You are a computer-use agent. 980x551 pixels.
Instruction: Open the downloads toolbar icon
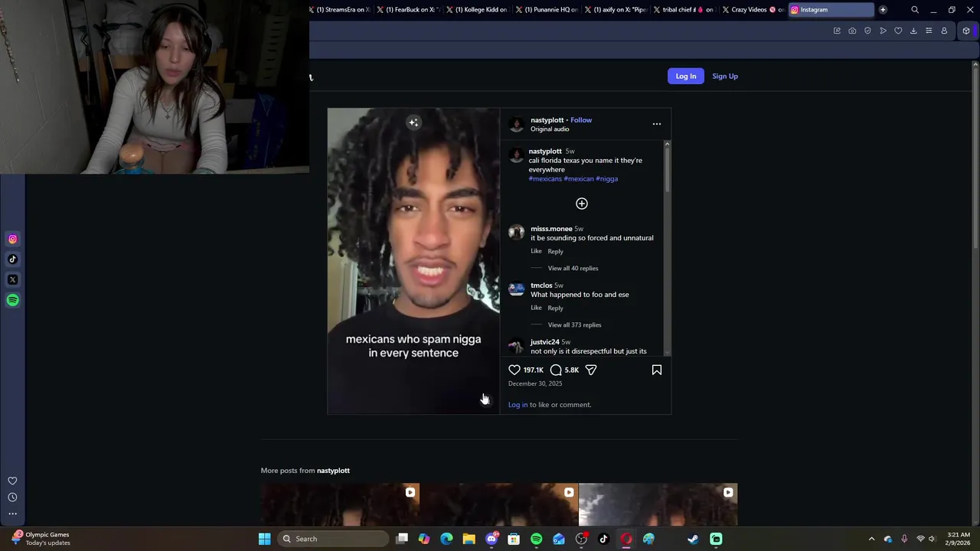click(x=913, y=31)
